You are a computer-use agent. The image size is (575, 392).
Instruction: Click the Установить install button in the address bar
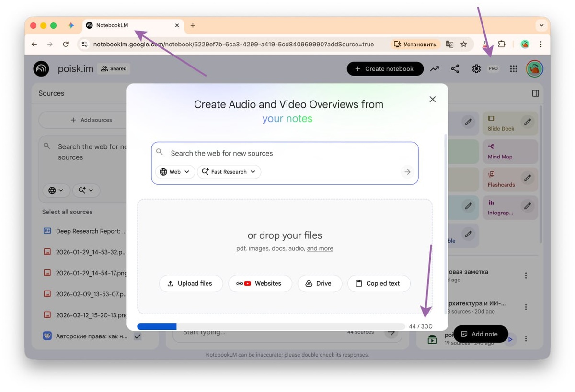pos(415,44)
